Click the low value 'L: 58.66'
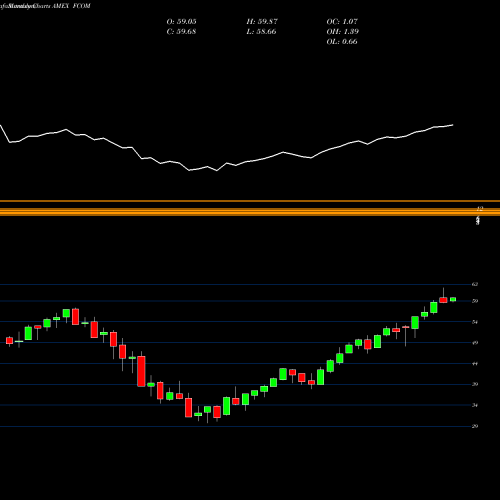The image size is (500, 500). click(x=261, y=32)
